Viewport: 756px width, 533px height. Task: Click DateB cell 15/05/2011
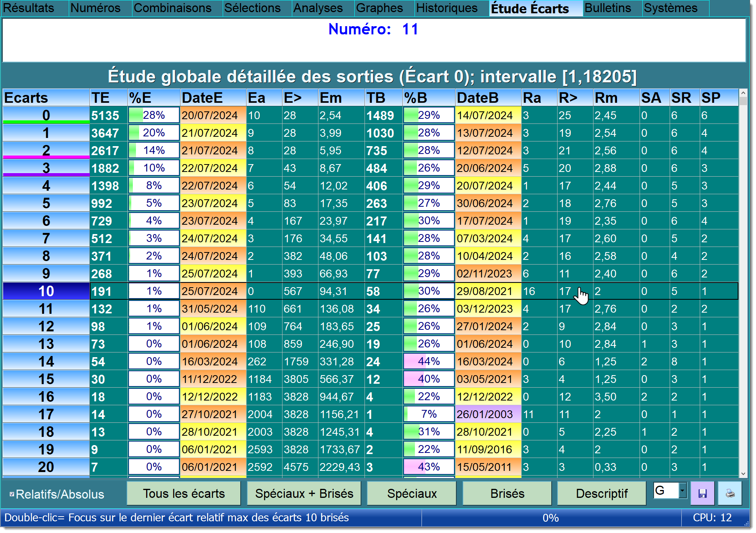(488, 467)
